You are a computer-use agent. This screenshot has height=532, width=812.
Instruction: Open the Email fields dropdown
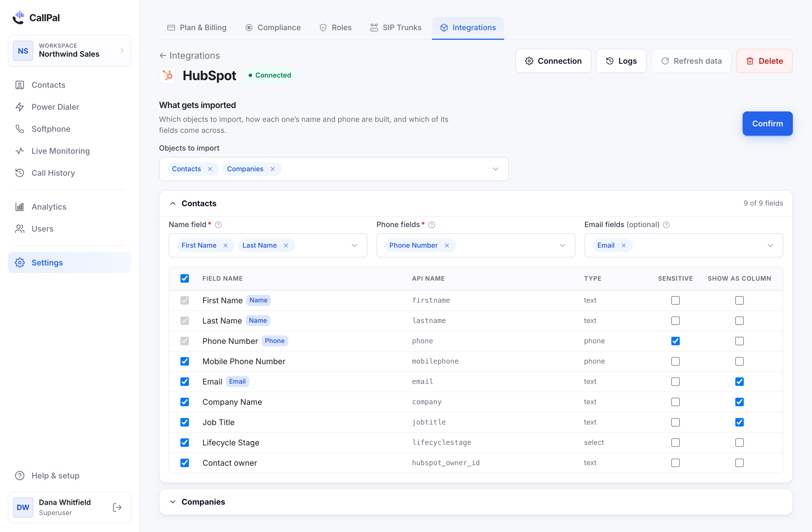[683, 245]
